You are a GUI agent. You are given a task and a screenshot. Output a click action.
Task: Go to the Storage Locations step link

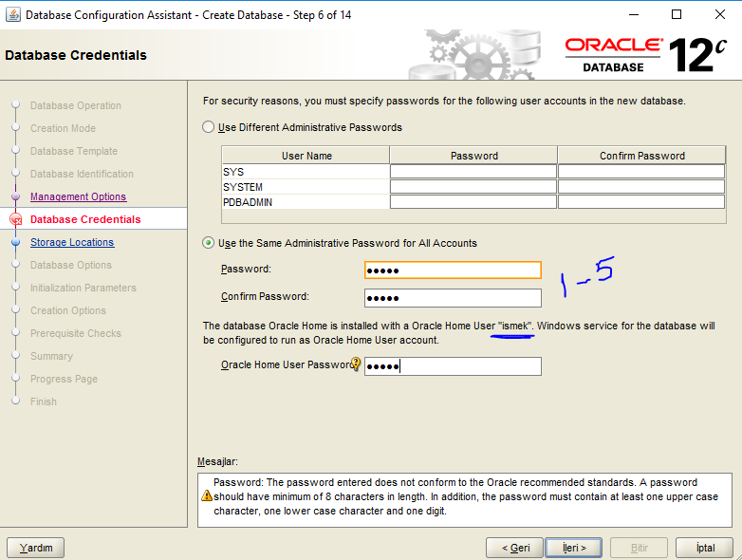pyautogui.click(x=72, y=242)
